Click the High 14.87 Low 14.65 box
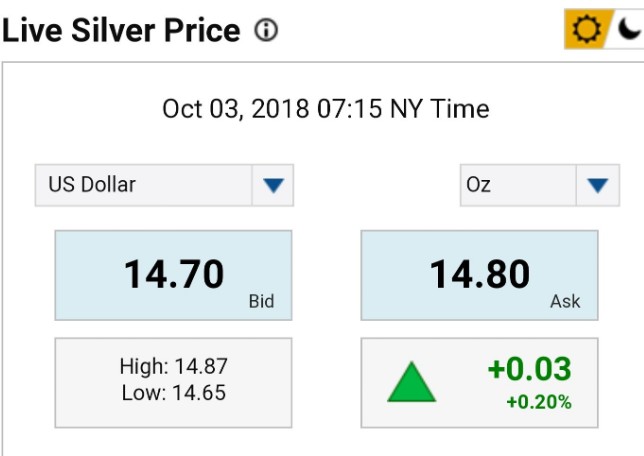644x456 pixels. pyautogui.click(x=173, y=380)
